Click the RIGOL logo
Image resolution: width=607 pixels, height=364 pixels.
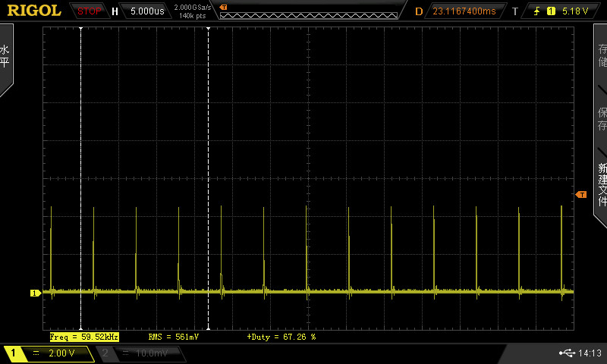point(34,11)
